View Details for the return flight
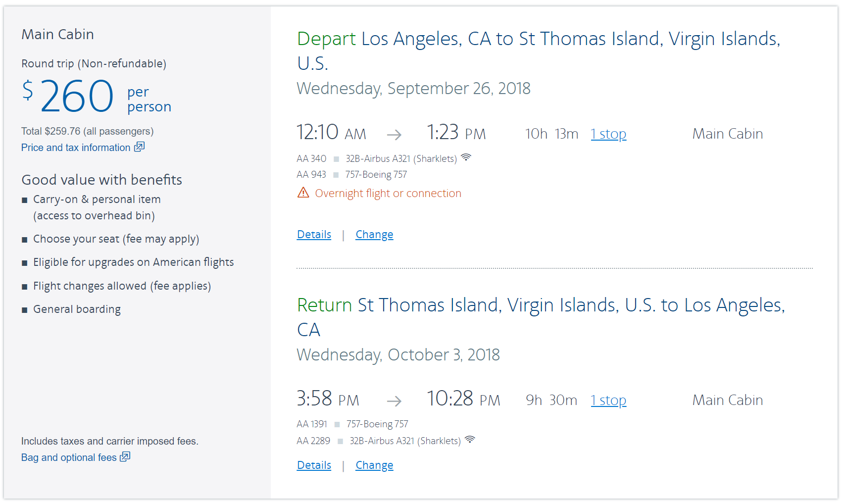 pyautogui.click(x=314, y=465)
